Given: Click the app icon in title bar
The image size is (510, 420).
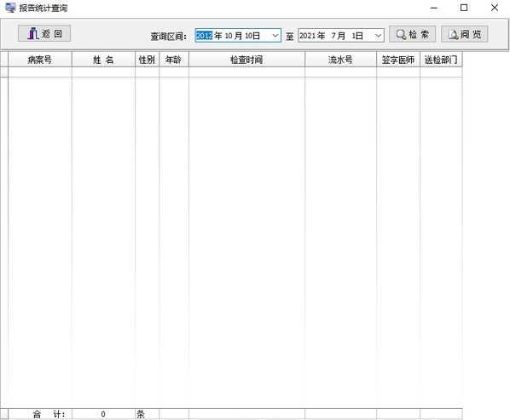Looking at the screenshot, I should [x=10, y=8].
